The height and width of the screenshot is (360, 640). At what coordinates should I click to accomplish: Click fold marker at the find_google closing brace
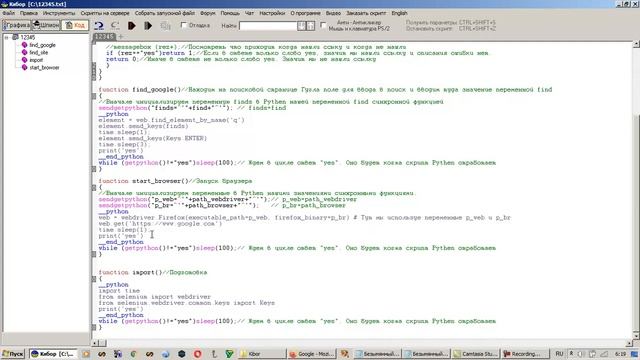point(94,169)
